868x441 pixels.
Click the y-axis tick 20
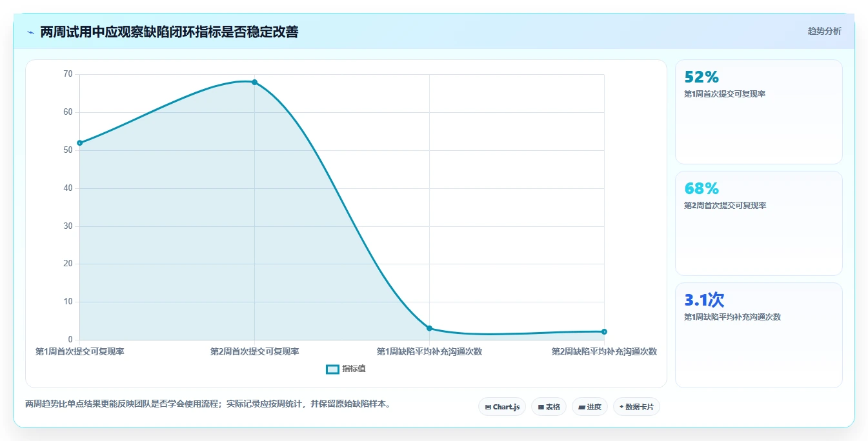coord(68,264)
